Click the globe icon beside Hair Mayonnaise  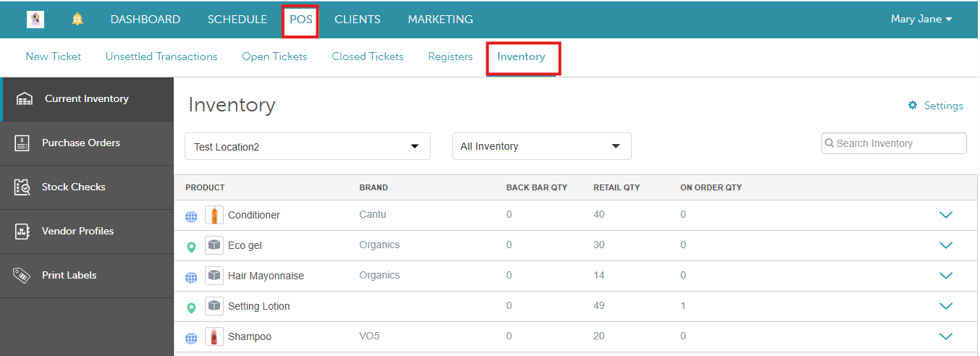pyautogui.click(x=191, y=276)
